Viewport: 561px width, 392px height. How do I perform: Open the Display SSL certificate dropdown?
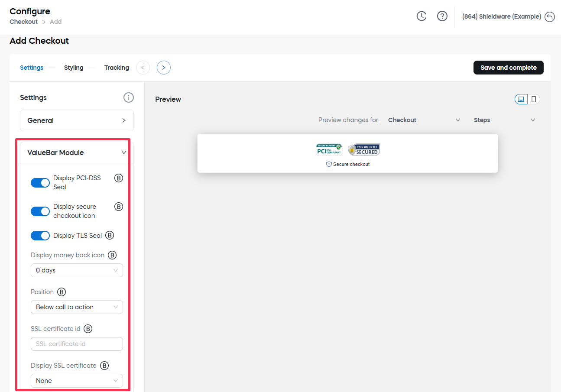[77, 381]
